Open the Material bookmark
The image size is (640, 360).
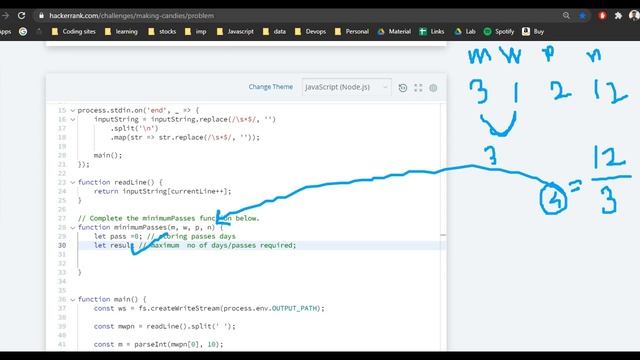(394, 31)
